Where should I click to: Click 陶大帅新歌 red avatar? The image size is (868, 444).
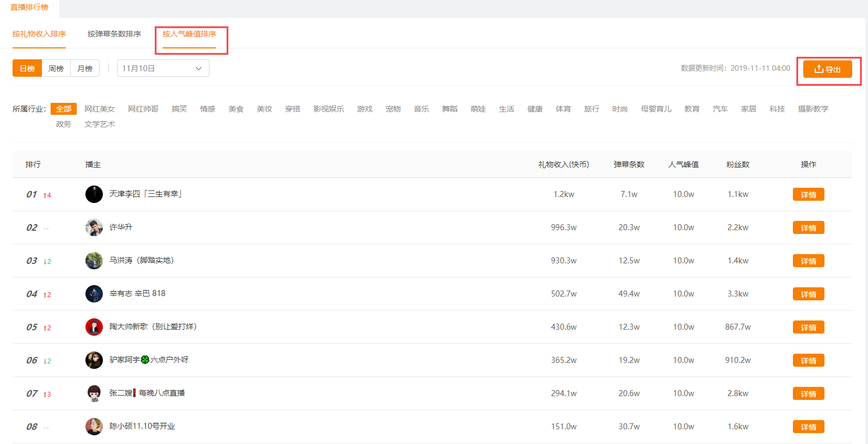[x=94, y=327]
